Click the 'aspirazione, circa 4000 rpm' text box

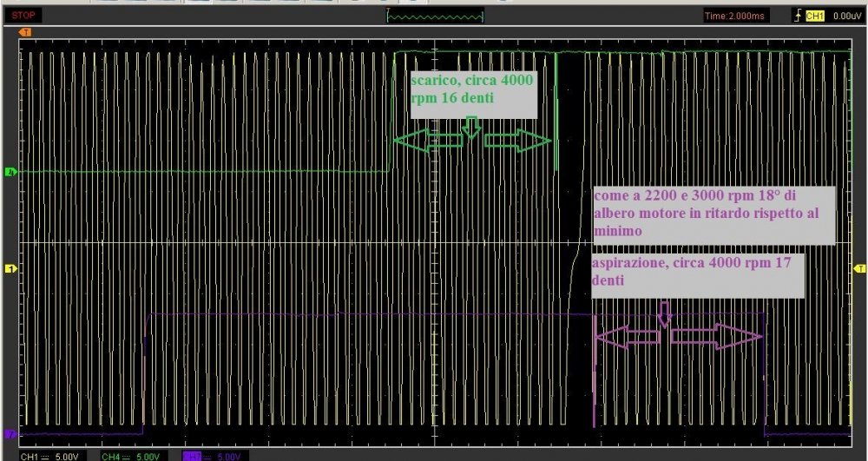tap(698, 271)
